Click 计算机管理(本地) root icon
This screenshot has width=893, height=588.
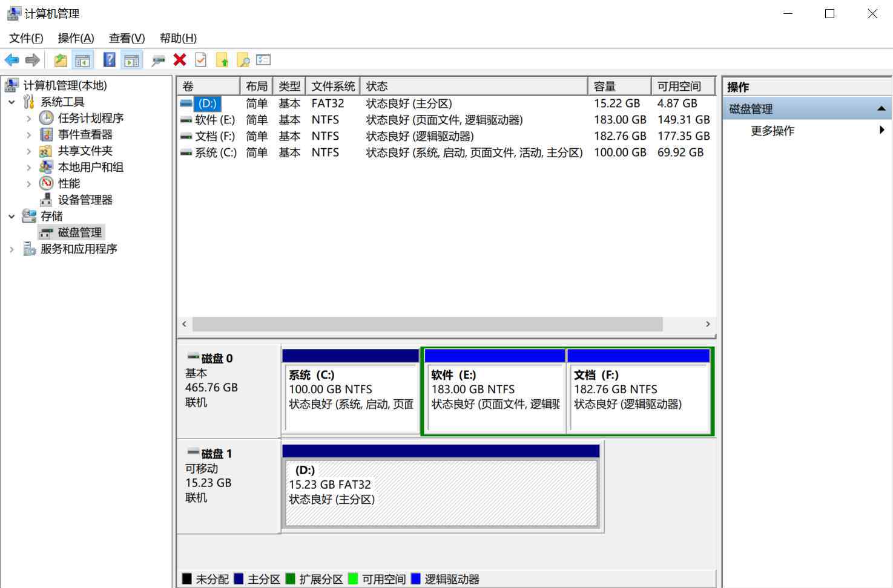coord(12,85)
